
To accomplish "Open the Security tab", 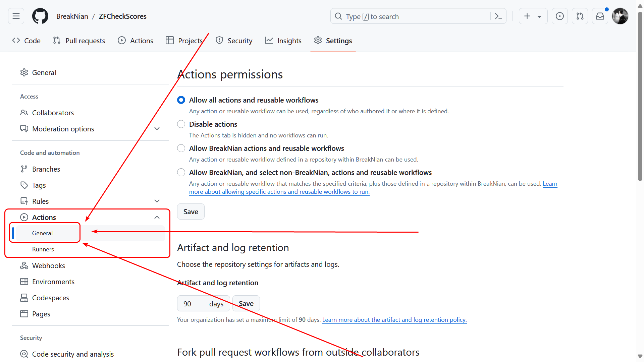I will pos(234,41).
